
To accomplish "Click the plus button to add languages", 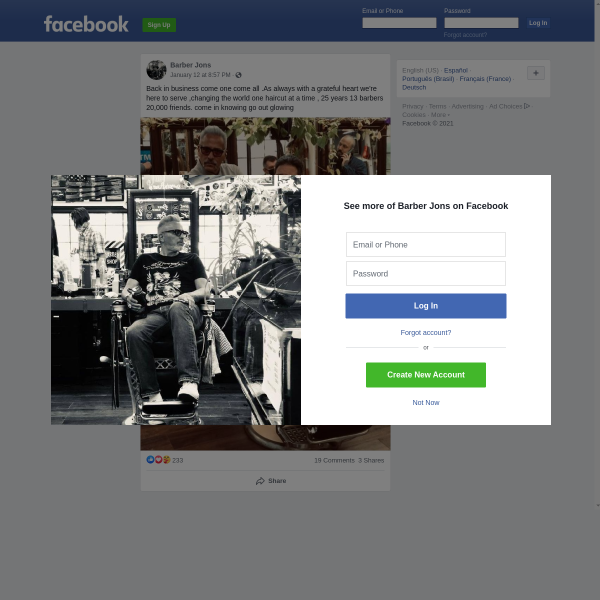I will pos(536,73).
